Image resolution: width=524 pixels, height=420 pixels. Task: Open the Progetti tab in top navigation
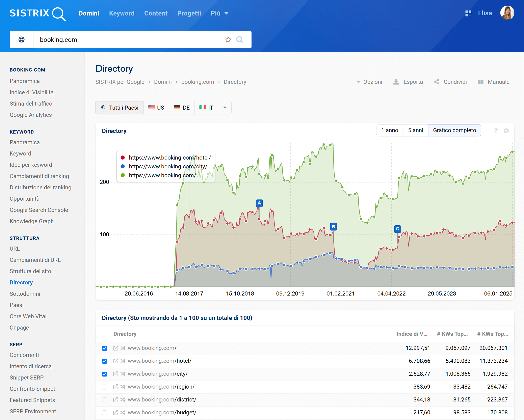click(x=189, y=13)
